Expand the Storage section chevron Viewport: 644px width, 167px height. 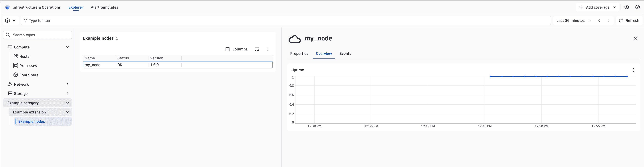[68, 93]
